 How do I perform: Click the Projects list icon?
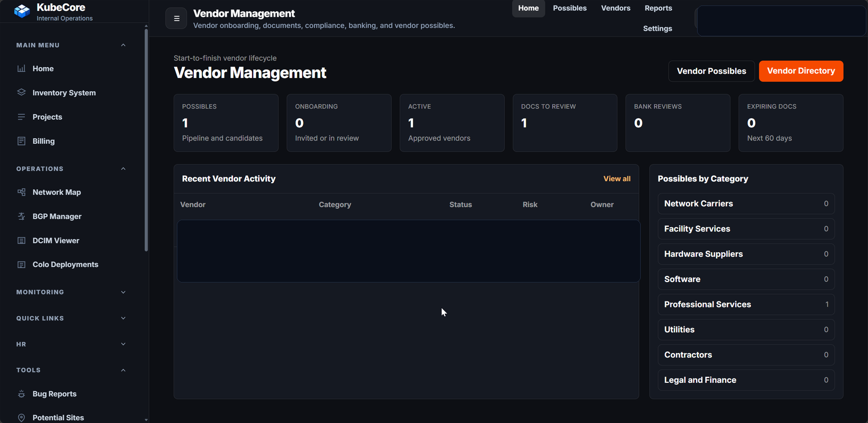(x=22, y=117)
